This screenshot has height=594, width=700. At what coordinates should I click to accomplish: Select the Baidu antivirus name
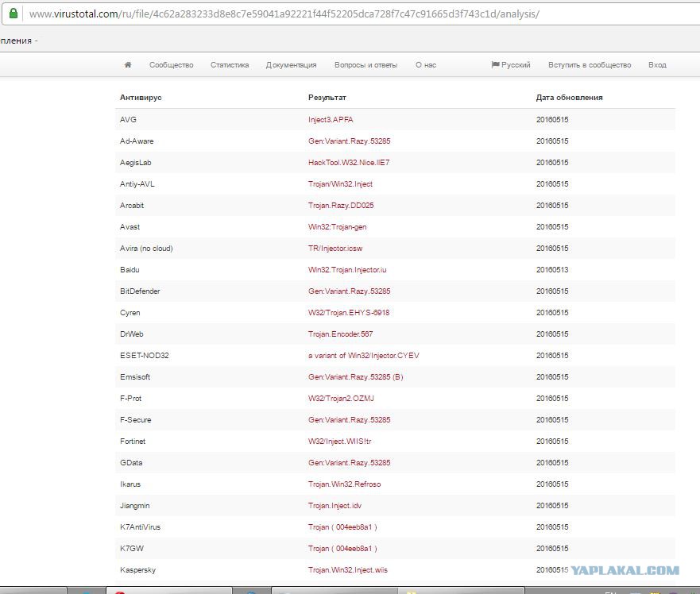coord(130,269)
